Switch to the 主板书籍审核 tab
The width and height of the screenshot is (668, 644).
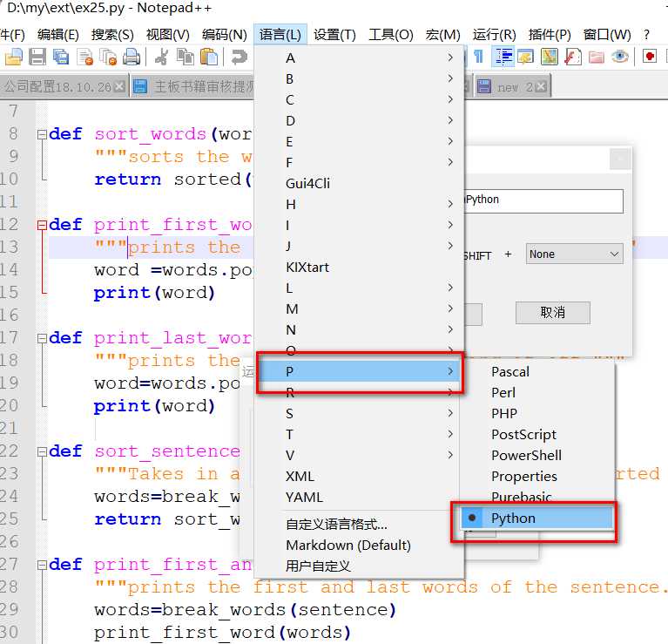click(193, 86)
